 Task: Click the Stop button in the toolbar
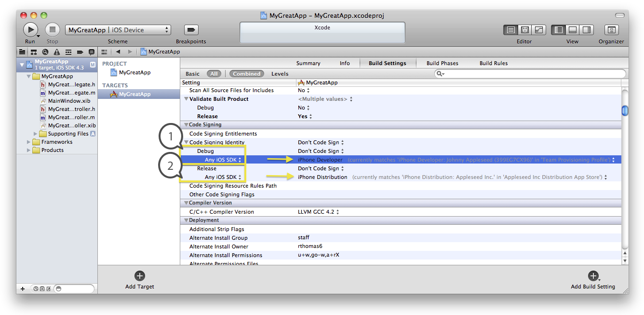click(x=52, y=29)
